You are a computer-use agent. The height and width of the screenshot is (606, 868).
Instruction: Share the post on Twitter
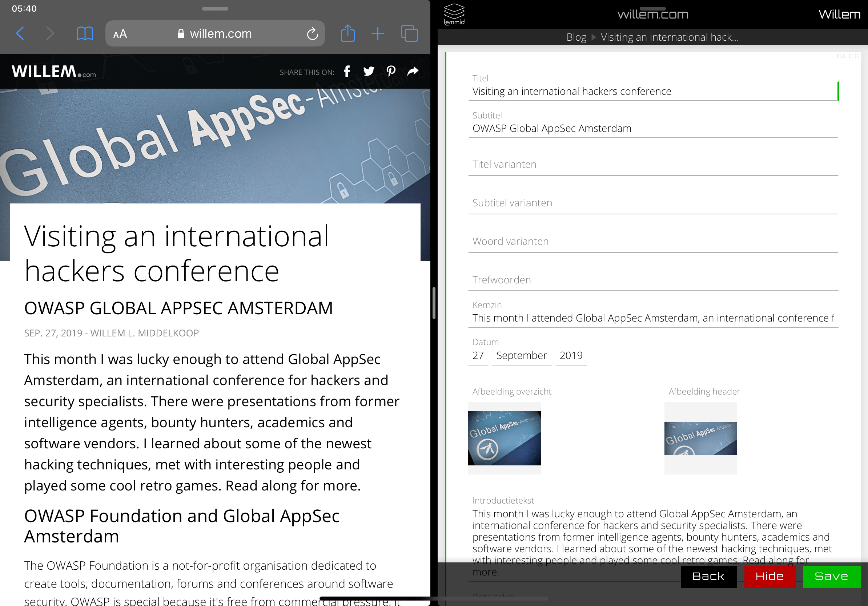tap(369, 72)
